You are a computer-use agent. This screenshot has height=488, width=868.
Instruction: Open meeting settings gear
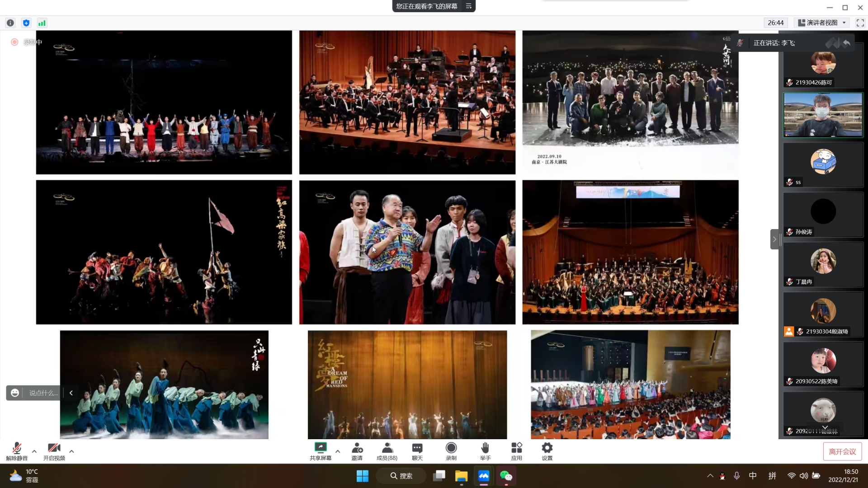pos(547,451)
